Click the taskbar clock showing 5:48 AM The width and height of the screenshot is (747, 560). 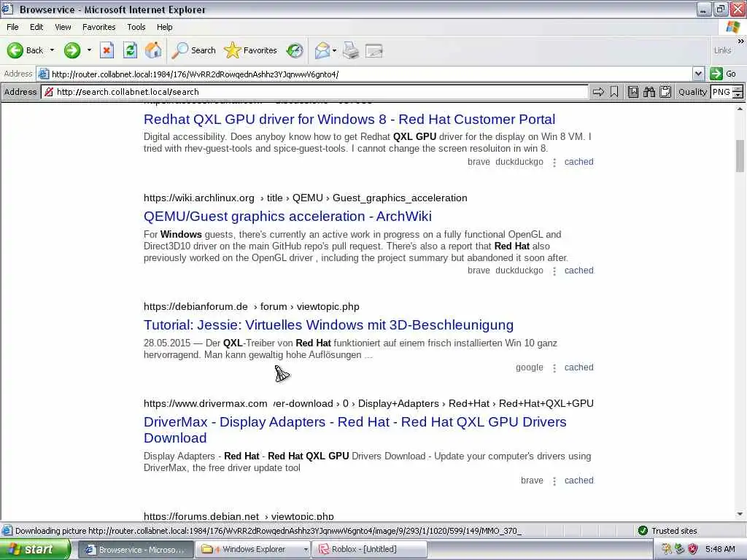point(720,550)
